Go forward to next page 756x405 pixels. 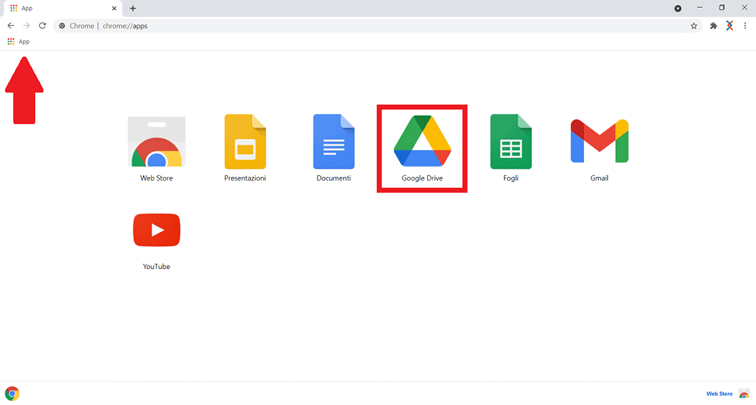point(27,26)
